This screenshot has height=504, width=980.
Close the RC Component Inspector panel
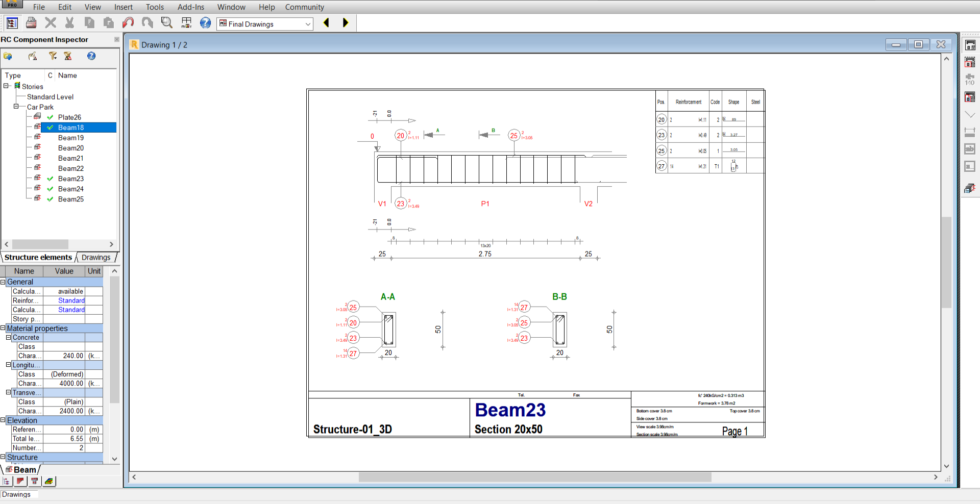pos(116,39)
